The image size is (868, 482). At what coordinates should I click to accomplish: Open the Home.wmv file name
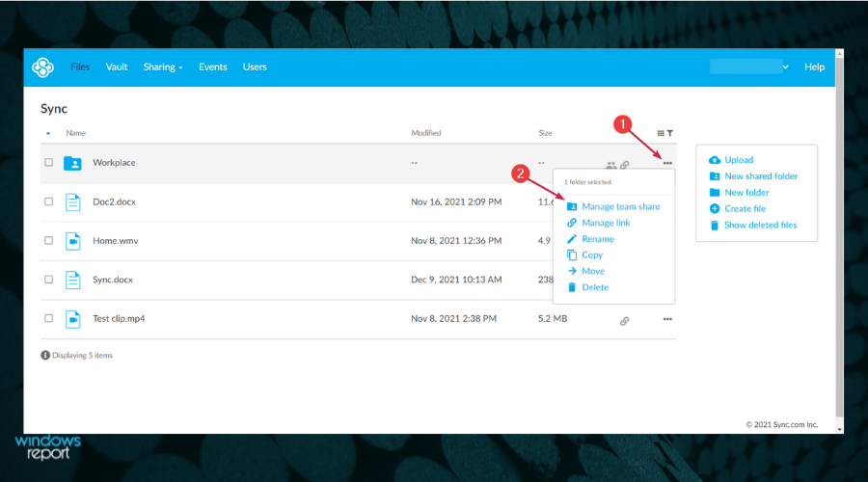point(115,241)
